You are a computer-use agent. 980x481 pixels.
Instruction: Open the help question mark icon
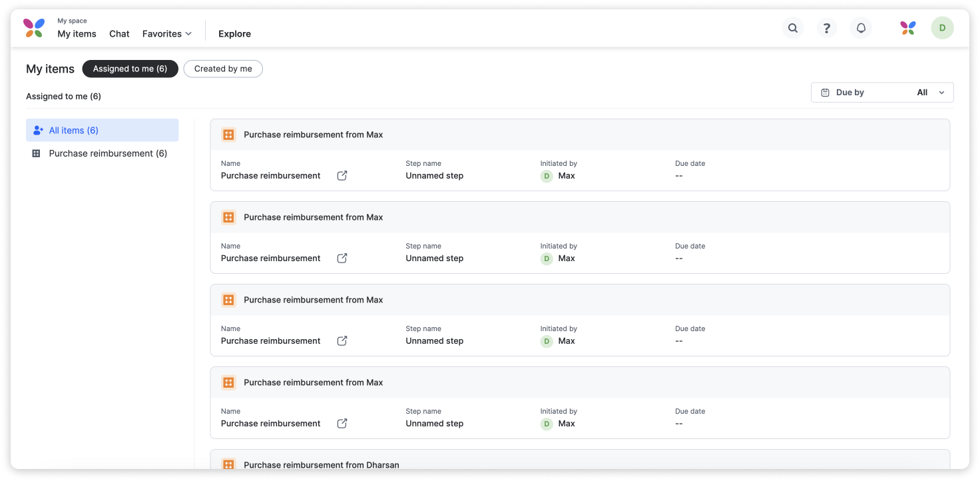click(x=827, y=28)
